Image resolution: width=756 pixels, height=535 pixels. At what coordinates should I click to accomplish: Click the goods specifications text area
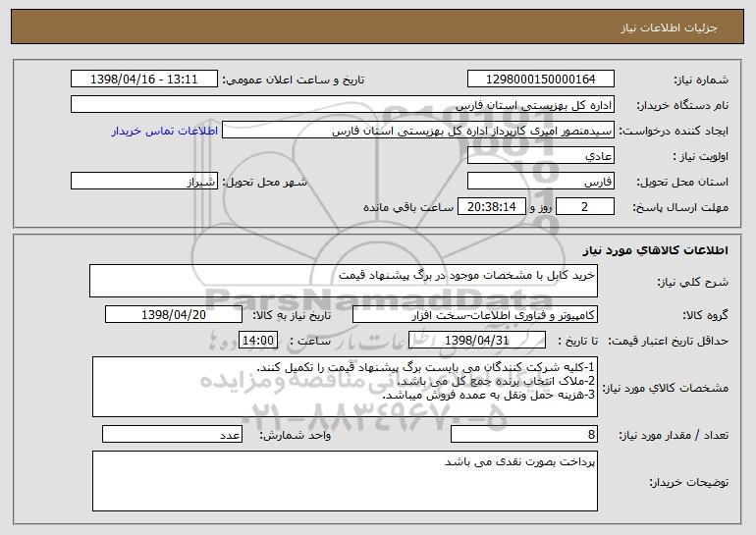345,387
